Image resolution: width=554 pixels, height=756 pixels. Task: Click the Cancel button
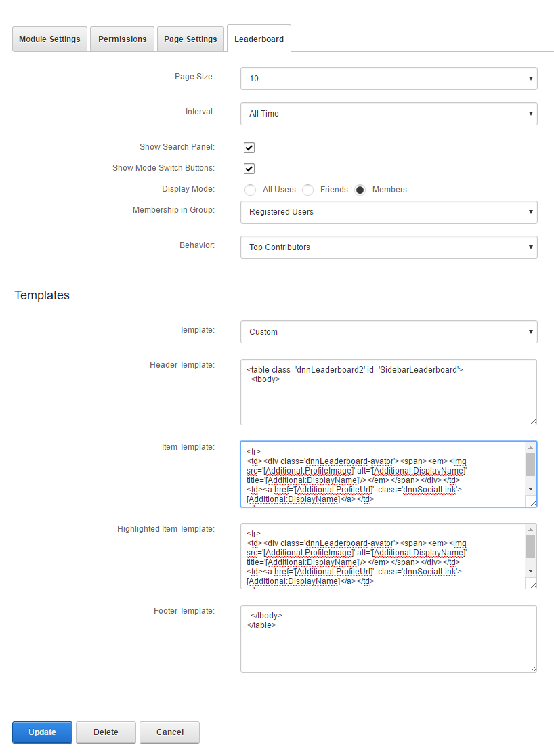(x=169, y=732)
